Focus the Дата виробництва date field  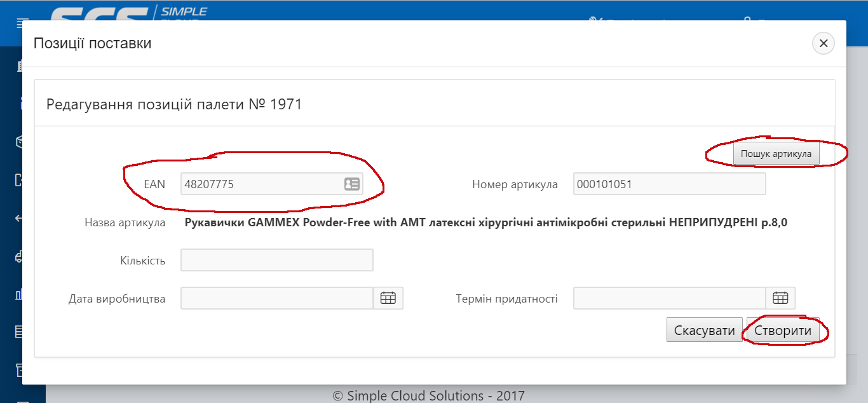[x=277, y=298]
